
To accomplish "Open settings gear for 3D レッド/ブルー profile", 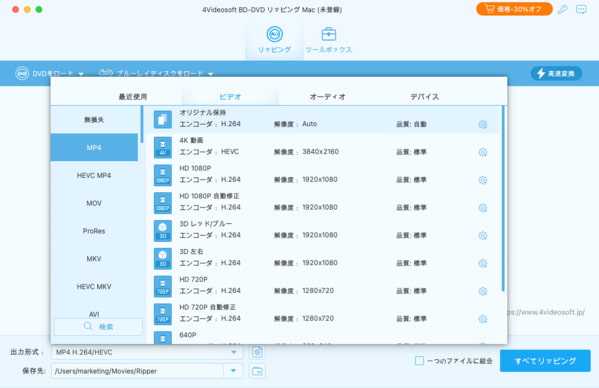I will 483,236.
